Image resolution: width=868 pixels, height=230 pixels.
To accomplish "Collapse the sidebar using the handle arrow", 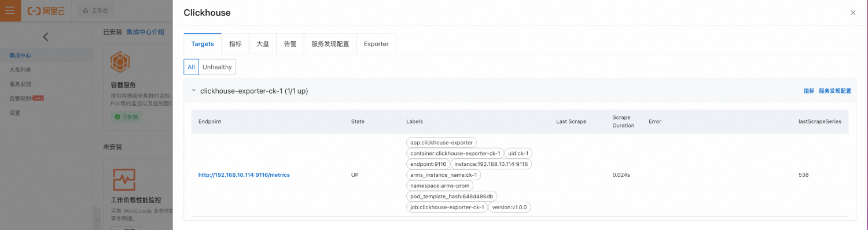I will pos(97,220).
